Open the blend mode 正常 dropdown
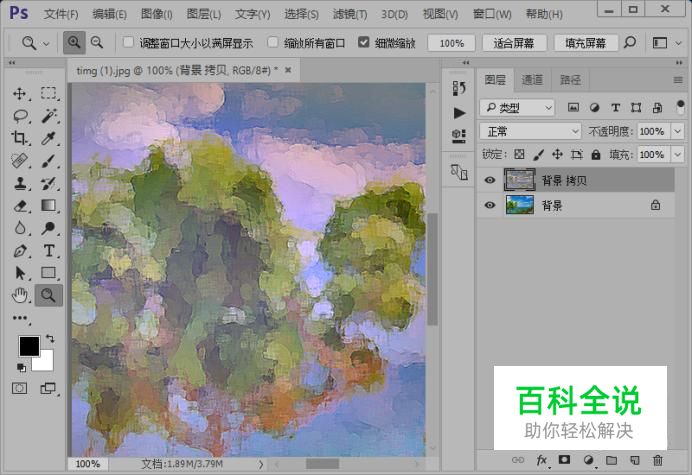This screenshot has width=692, height=475. point(530,132)
